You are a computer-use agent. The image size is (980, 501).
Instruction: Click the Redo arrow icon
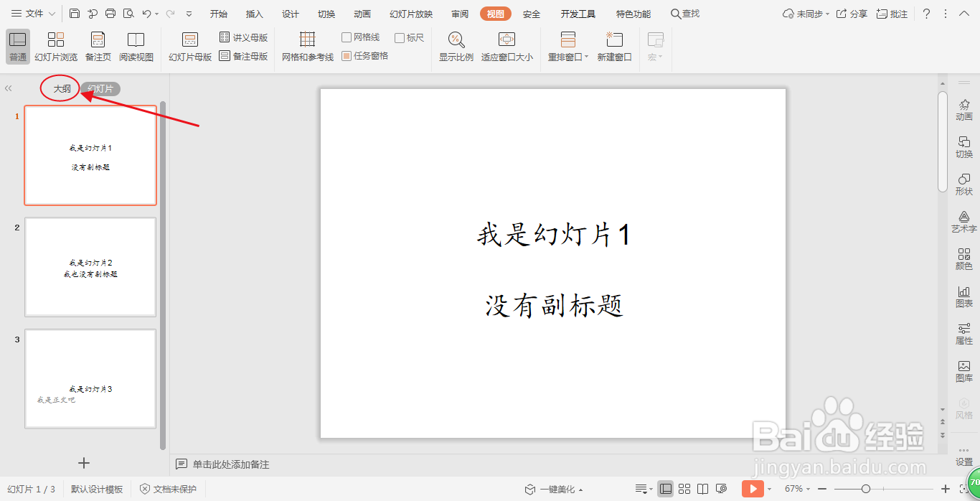170,14
